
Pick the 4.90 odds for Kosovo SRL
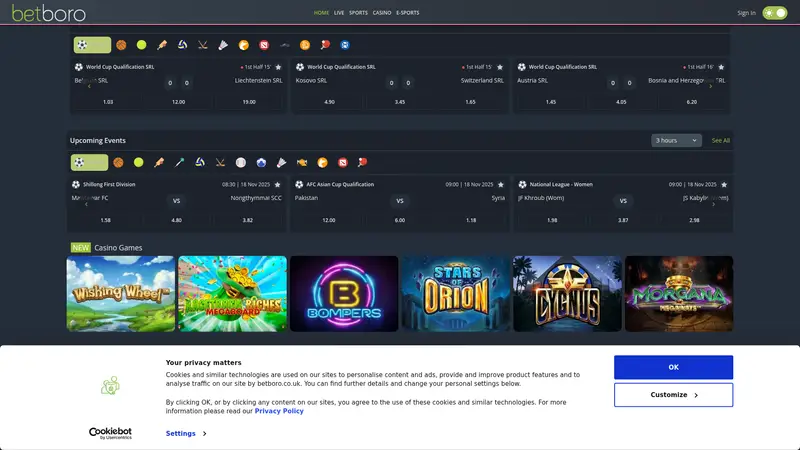point(329,102)
